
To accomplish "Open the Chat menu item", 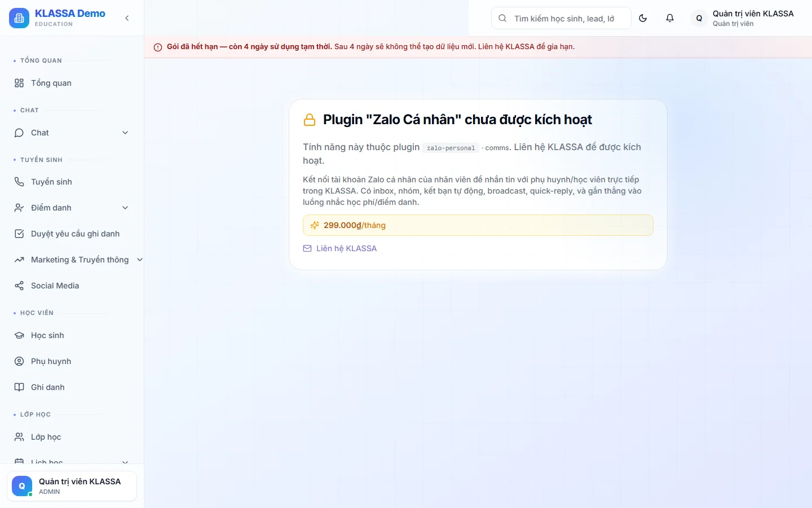I will 72,133.
